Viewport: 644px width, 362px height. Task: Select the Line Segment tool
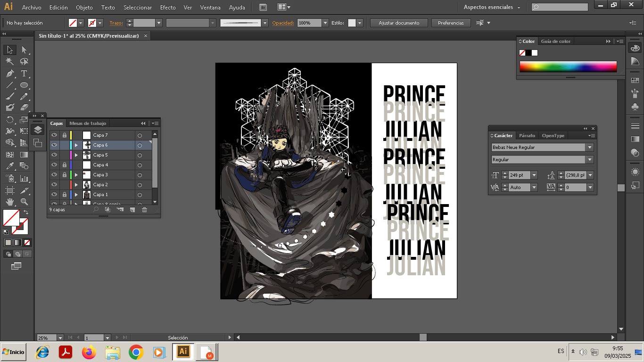(x=10, y=85)
